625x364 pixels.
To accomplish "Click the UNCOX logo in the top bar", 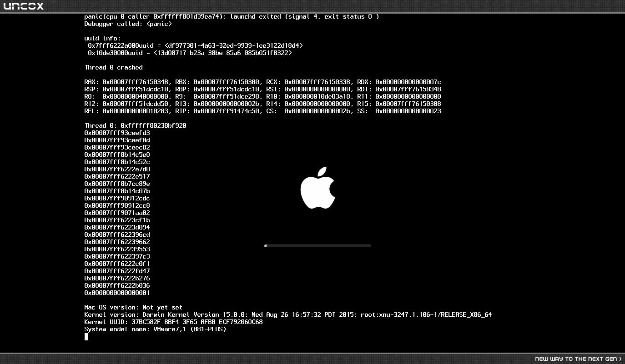I will click(24, 6).
